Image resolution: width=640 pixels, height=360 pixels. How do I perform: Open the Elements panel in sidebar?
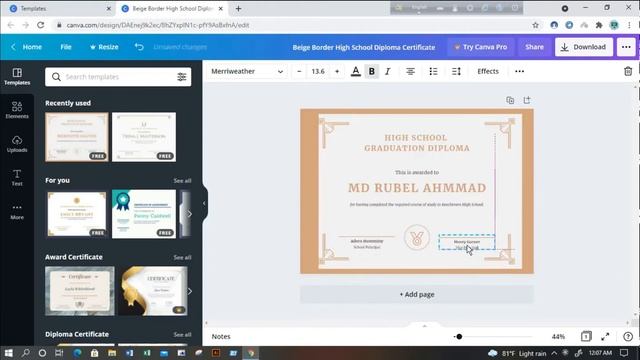point(17,110)
